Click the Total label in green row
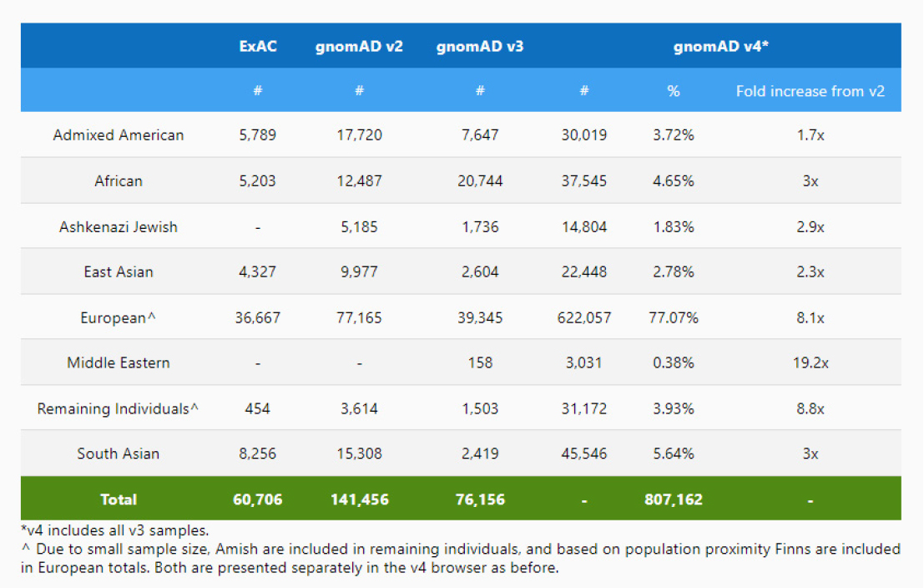924x588 pixels. pyautogui.click(x=119, y=499)
